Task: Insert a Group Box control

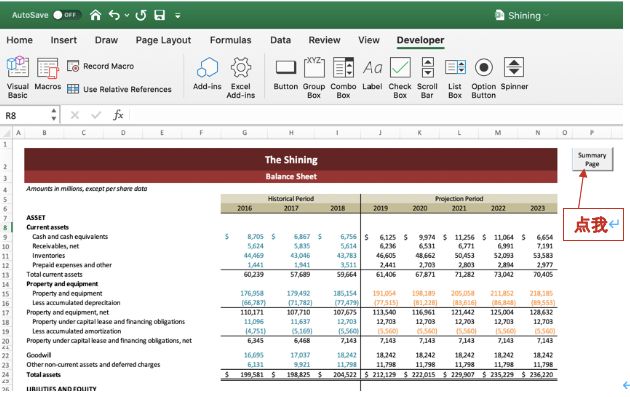Action: 314,77
